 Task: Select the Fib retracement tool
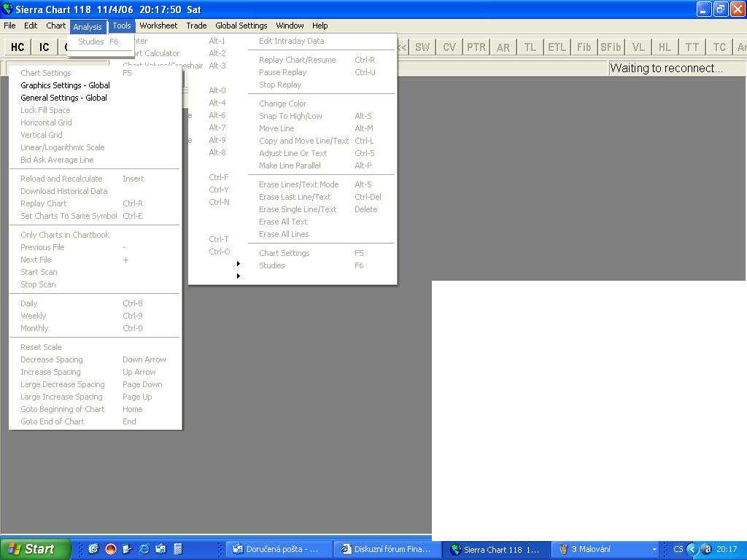click(x=584, y=47)
